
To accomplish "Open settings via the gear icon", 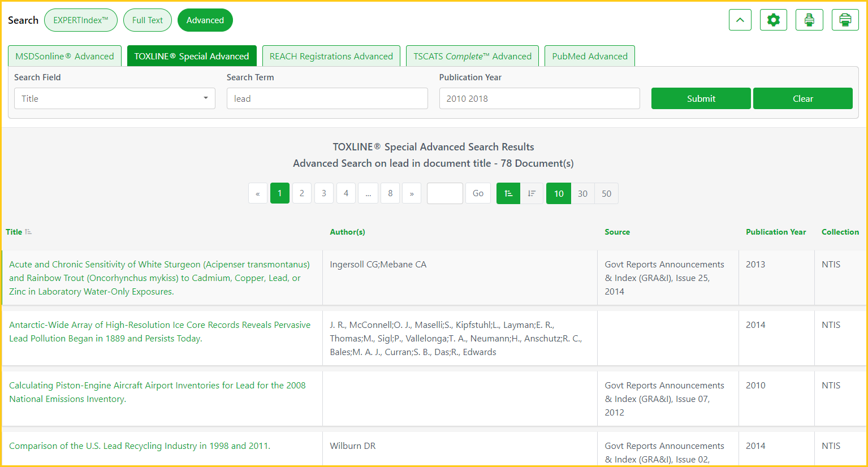I will 773,20.
